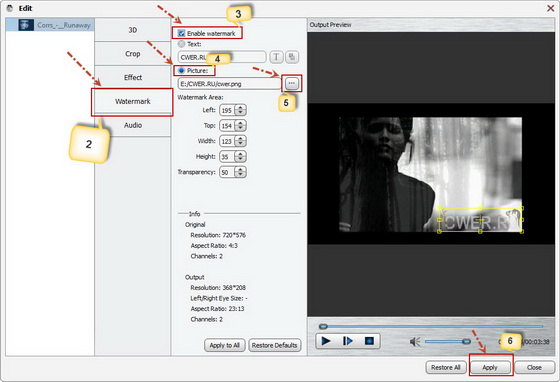Click Restore All button
Viewport: 560px width, 382px height.
[x=446, y=367]
